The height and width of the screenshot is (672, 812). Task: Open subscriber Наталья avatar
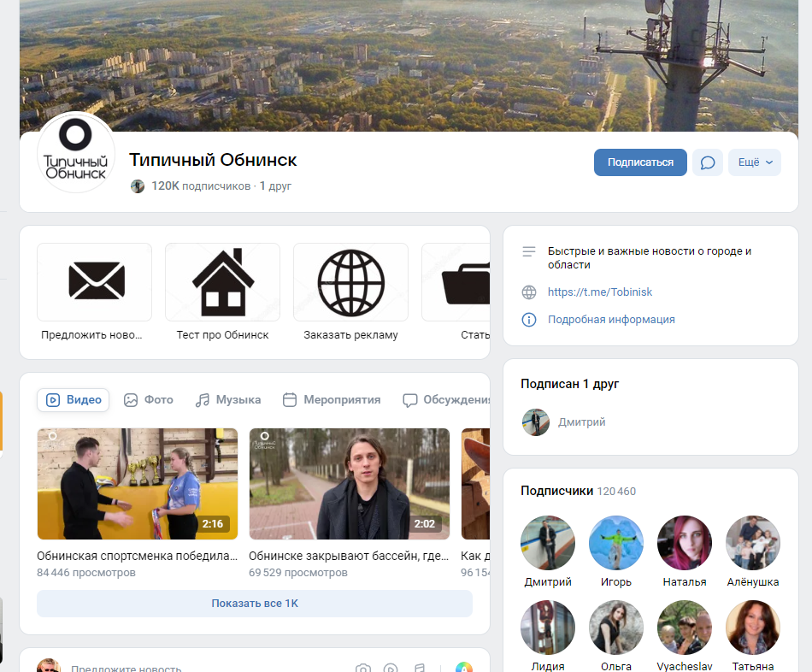coord(684,542)
